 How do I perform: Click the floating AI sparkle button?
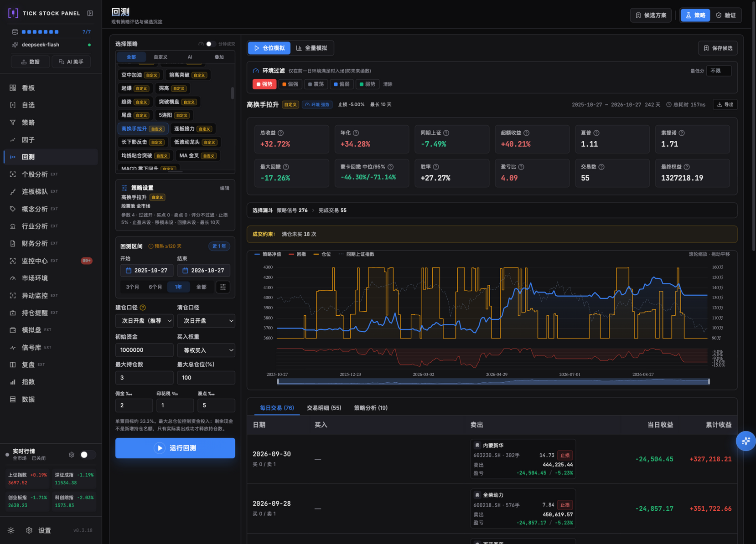click(746, 441)
